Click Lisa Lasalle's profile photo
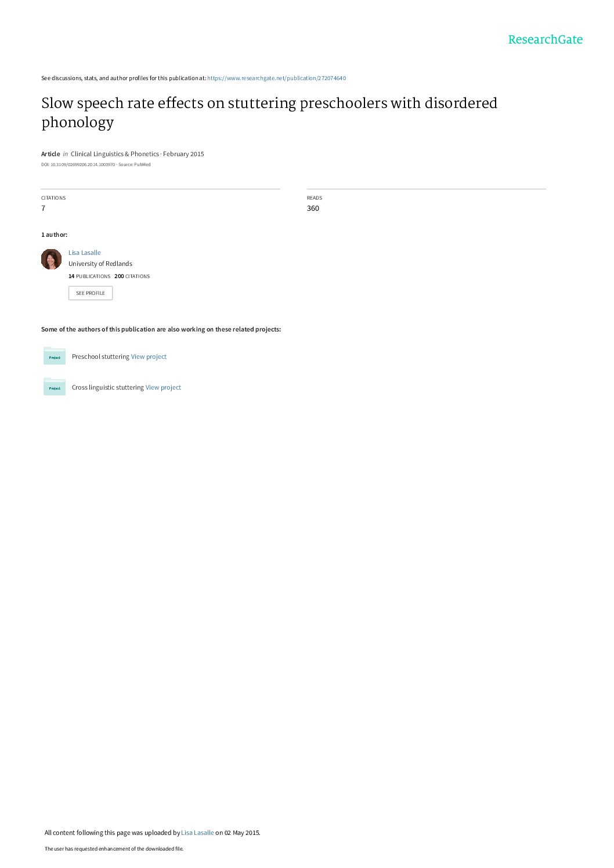The width and height of the screenshot is (614, 868). point(51,259)
